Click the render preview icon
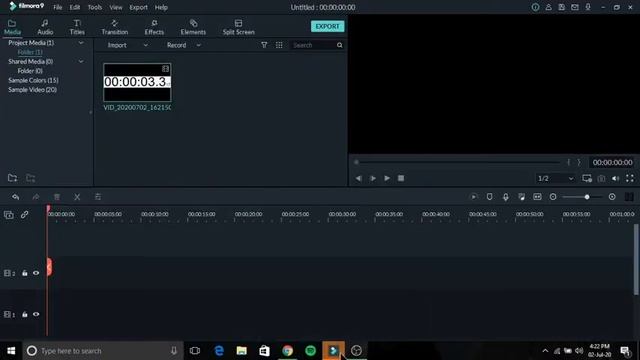Screen dimensions: 640x360 click(x=473, y=197)
